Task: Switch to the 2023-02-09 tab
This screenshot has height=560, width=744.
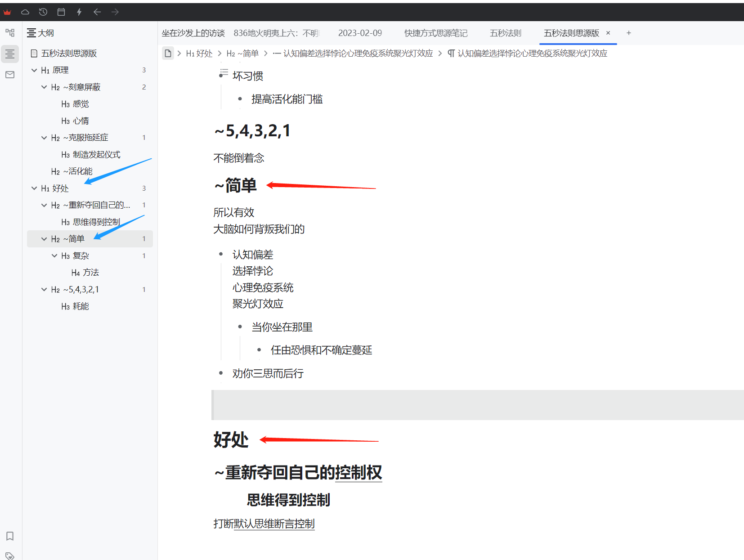Action: point(360,33)
